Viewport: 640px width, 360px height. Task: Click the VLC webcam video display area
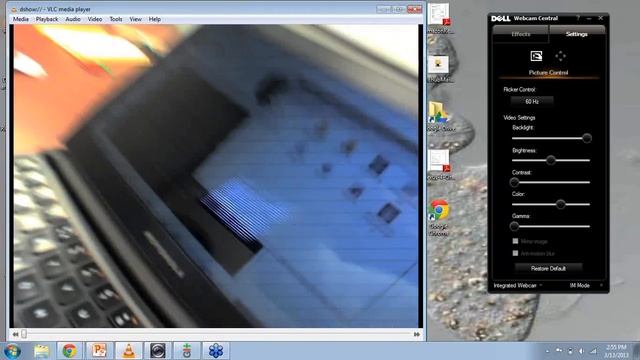click(216, 176)
